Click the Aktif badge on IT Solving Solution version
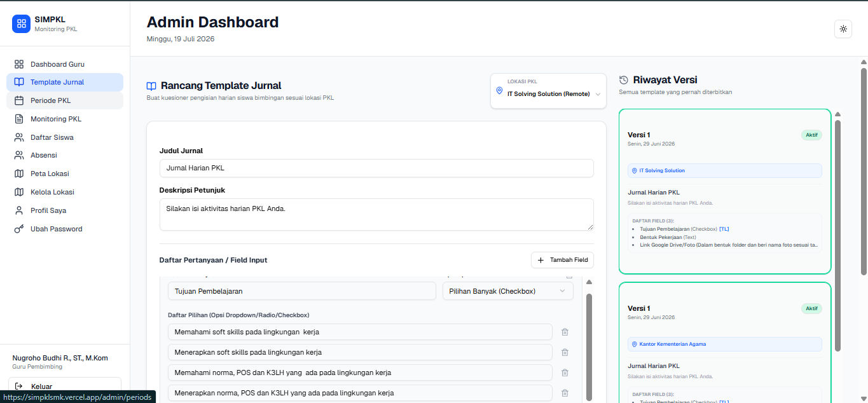This screenshot has height=403, width=868. (811, 135)
